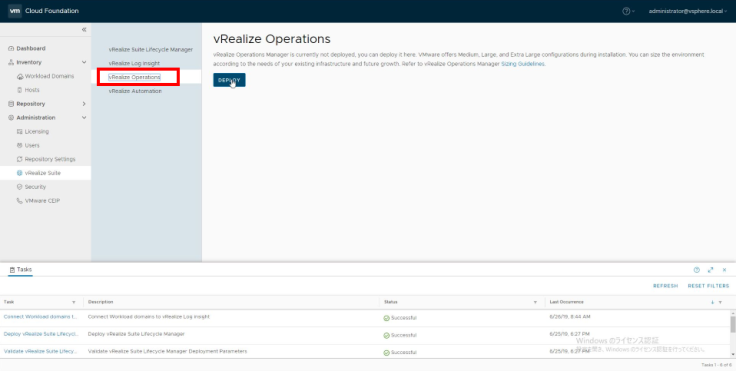Click the Workload Domains cloud icon
The image size is (736, 371).
(20, 76)
